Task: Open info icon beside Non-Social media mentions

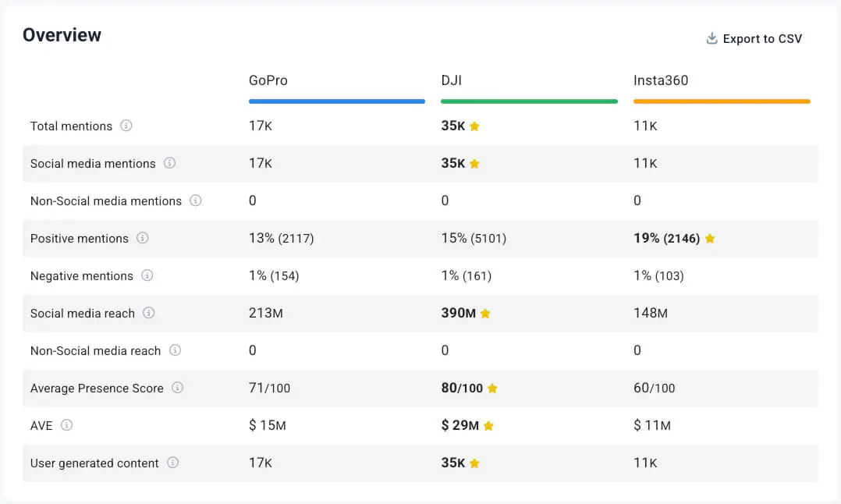Action: [196, 201]
